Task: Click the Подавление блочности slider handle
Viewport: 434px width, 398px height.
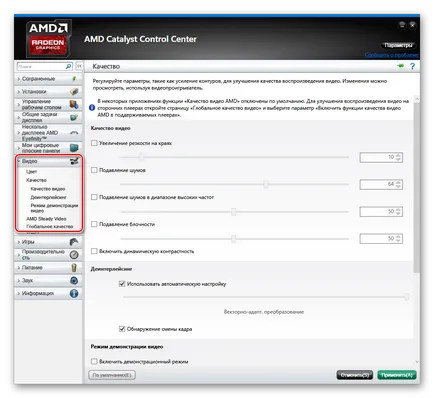Action: [x=234, y=238]
